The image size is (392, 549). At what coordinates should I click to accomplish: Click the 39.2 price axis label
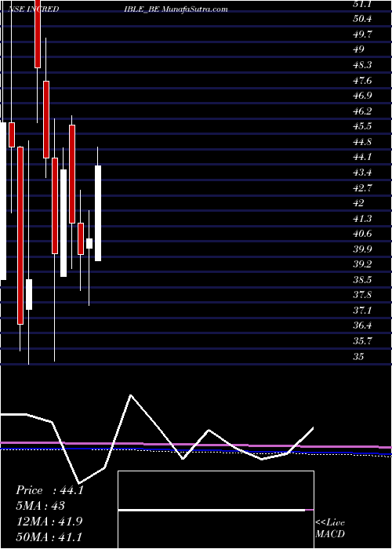click(362, 264)
